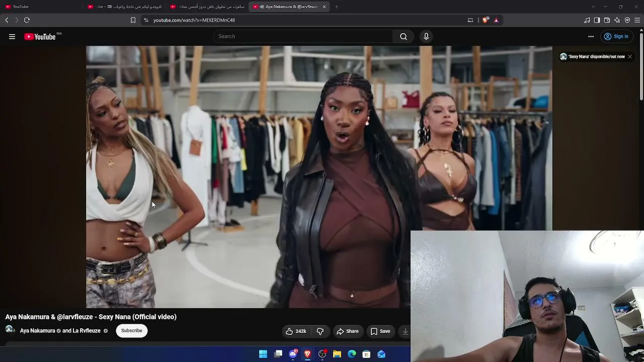Image resolution: width=644 pixels, height=362 pixels.
Task: Open the La Rvfleuze channel link
Action: coord(87,331)
